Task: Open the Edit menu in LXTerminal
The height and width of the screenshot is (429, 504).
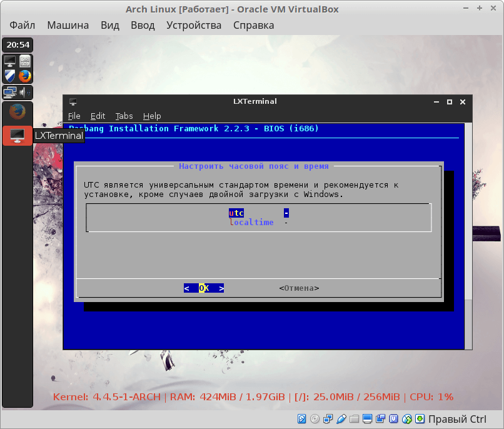Action: (98, 116)
